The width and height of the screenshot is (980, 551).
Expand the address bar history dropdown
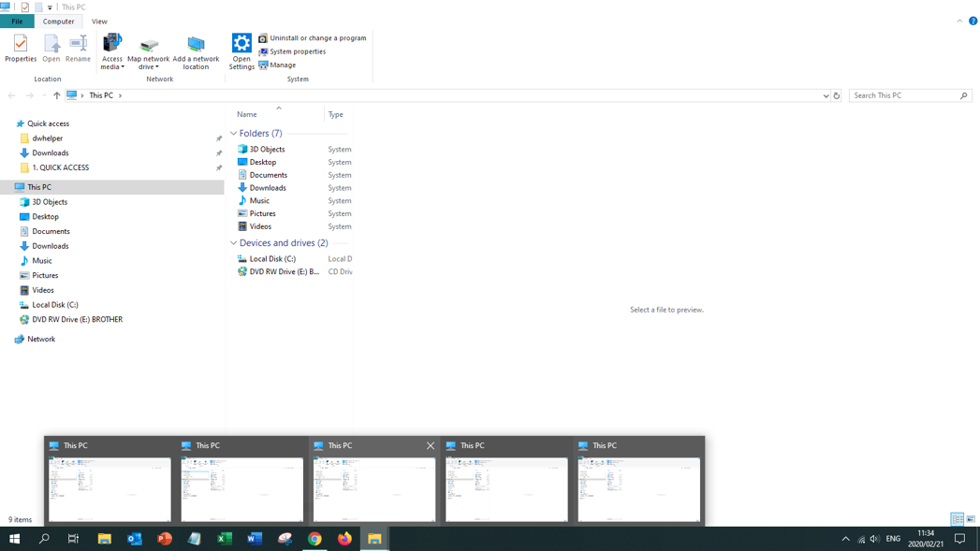(826, 95)
